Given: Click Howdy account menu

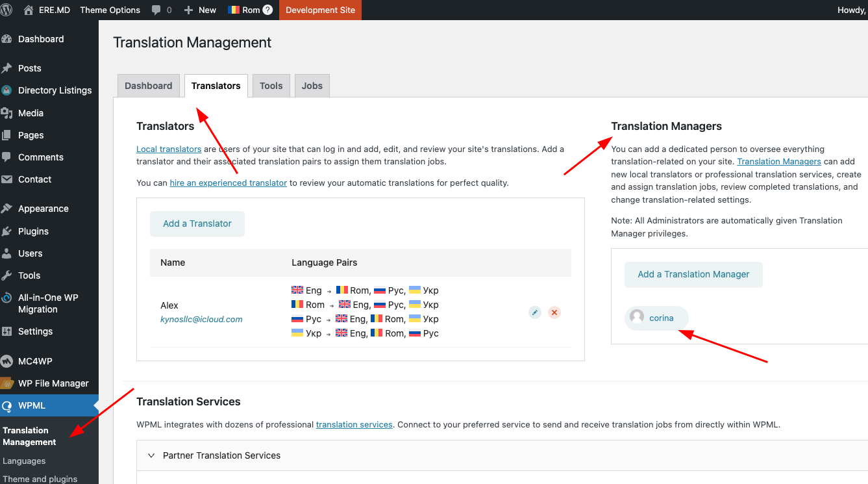Looking at the screenshot, I should pos(852,10).
